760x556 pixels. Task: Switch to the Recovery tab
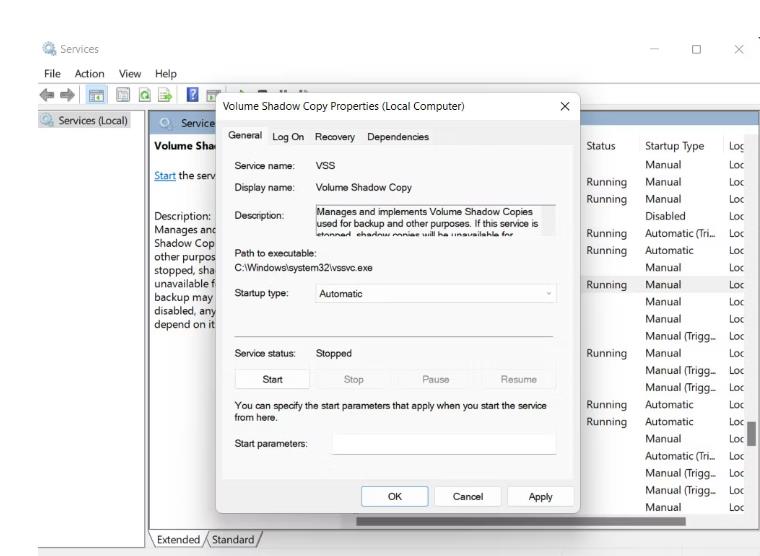pyautogui.click(x=335, y=137)
